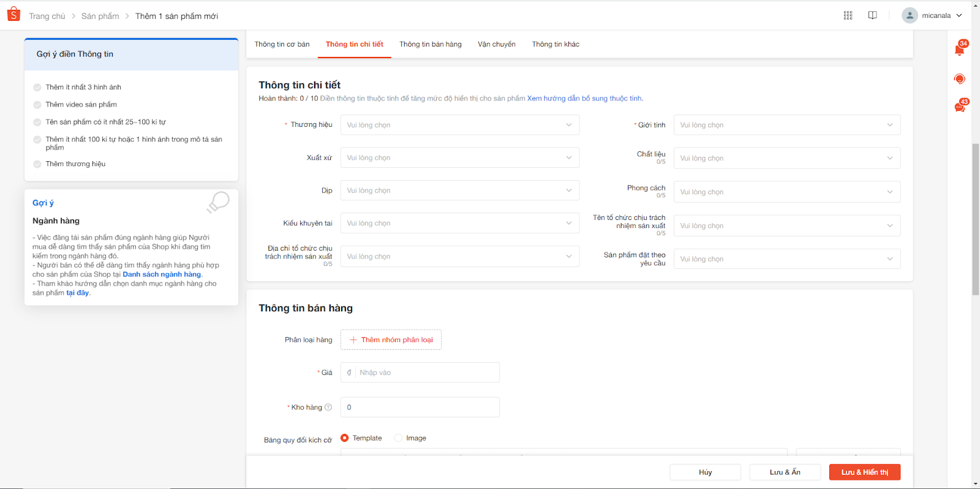Select the Image radio option
Viewport: 980px width, 489px height.
pyautogui.click(x=399, y=438)
